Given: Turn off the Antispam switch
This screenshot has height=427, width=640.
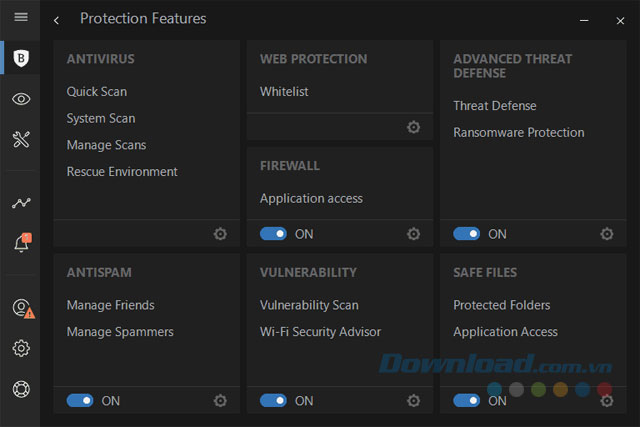Looking at the screenshot, I should point(80,400).
